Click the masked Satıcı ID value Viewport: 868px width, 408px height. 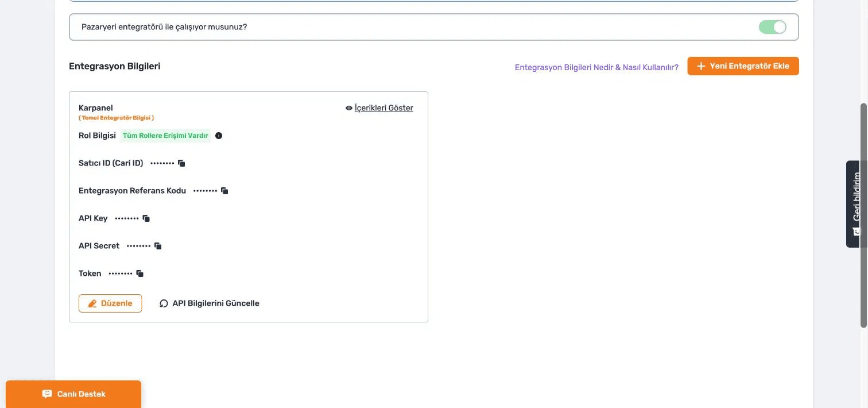162,163
